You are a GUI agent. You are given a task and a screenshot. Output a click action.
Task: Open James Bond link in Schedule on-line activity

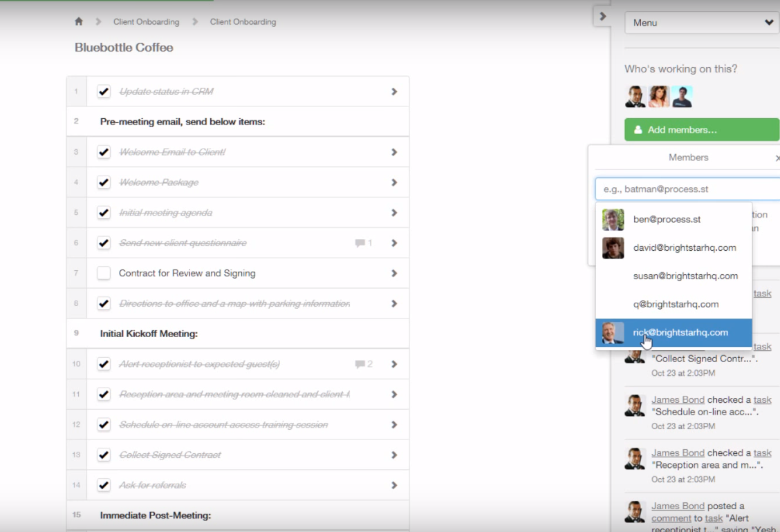(x=678, y=400)
